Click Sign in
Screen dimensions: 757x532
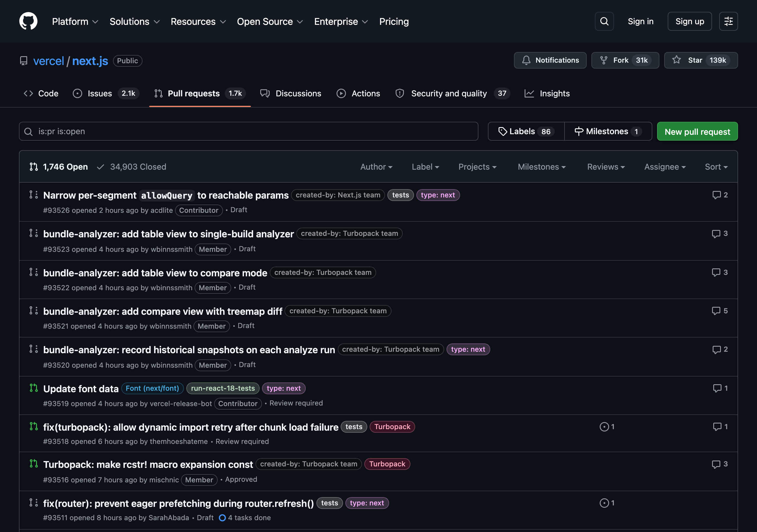(x=640, y=21)
